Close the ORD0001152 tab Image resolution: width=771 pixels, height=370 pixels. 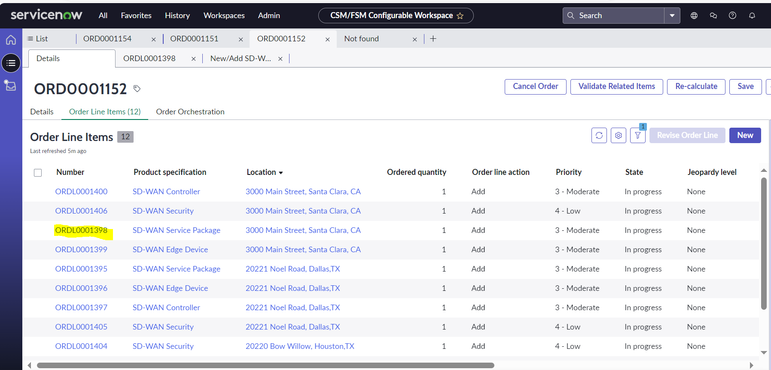coord(327,39)
